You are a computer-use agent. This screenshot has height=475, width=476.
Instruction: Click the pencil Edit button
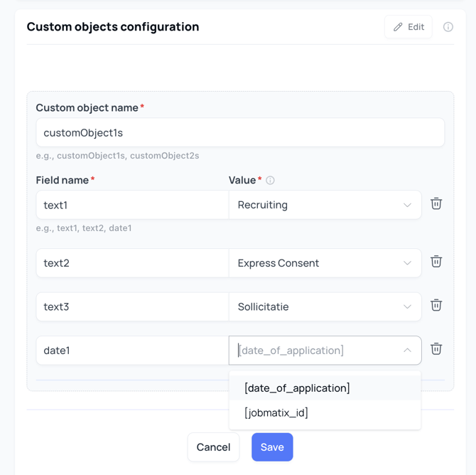(x=409, y=27)
